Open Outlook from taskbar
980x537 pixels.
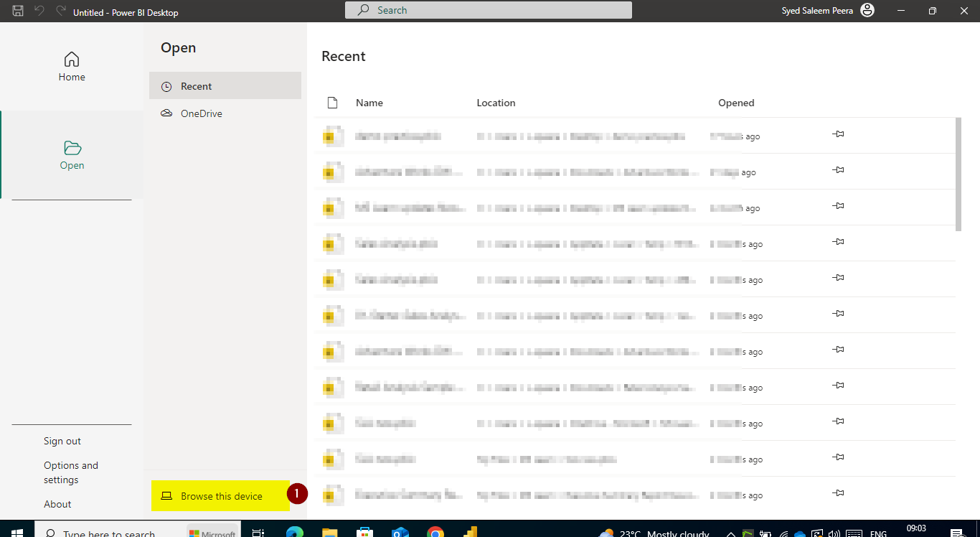point(400,533)
